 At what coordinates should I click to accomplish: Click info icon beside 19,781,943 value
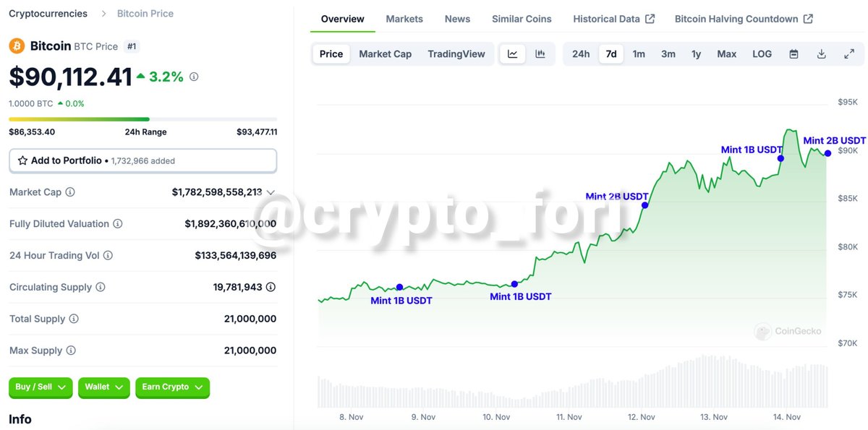pos(271,287)
